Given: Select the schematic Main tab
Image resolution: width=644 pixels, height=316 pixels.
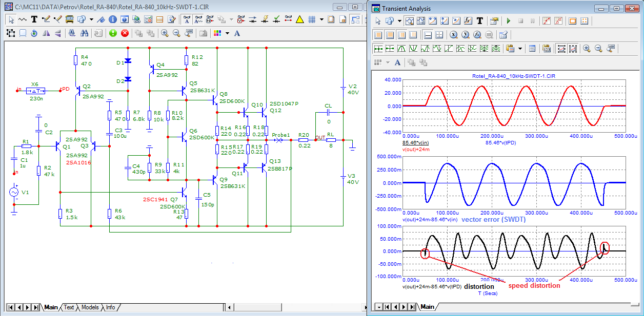Looking at the screenshot, I should 51,307.
